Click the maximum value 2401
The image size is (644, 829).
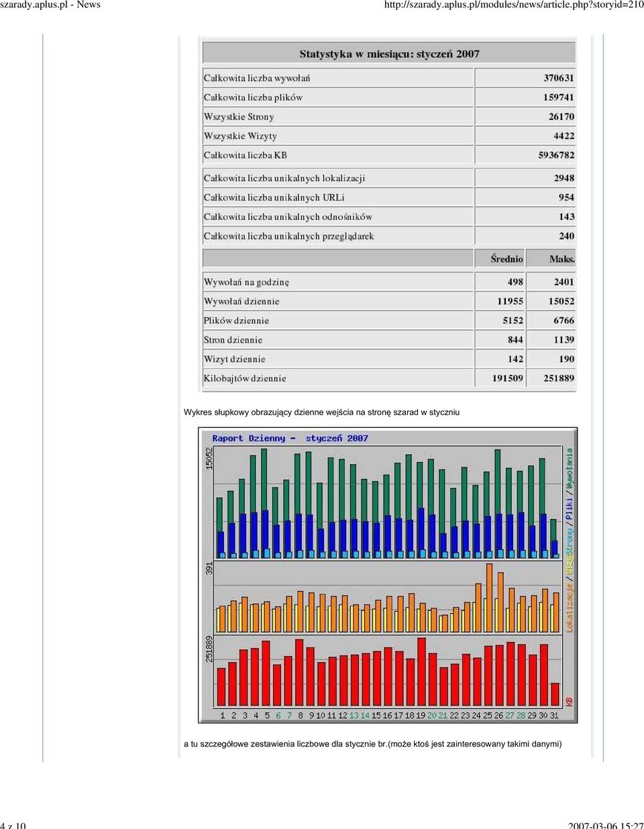564,282
